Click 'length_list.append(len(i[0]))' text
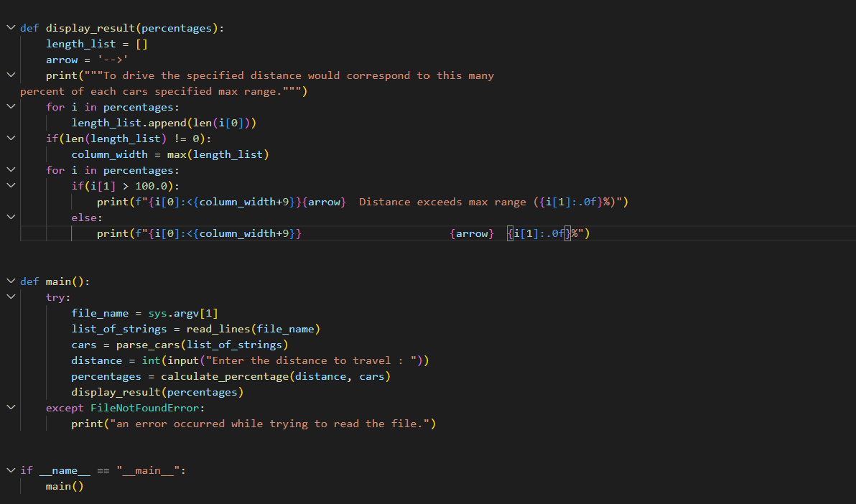Viewport: 856px width, 504px height. (164, 123)
